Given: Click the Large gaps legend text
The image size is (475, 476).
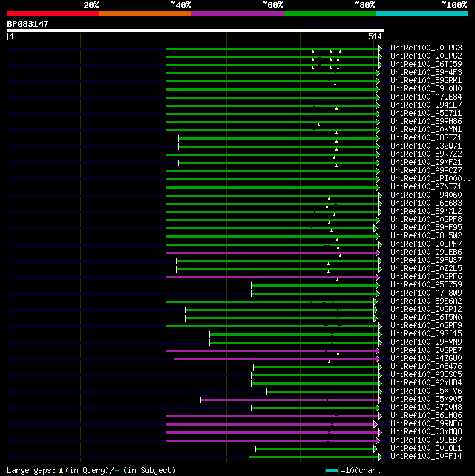Looking at the screenshot, I should (x=91, y=470).
